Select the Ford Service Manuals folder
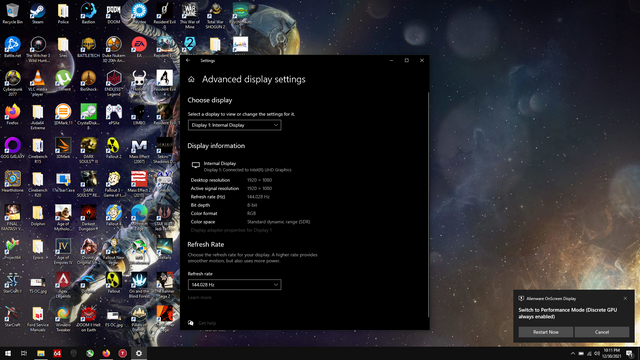 pyautogui.click(x=38, y=319)
